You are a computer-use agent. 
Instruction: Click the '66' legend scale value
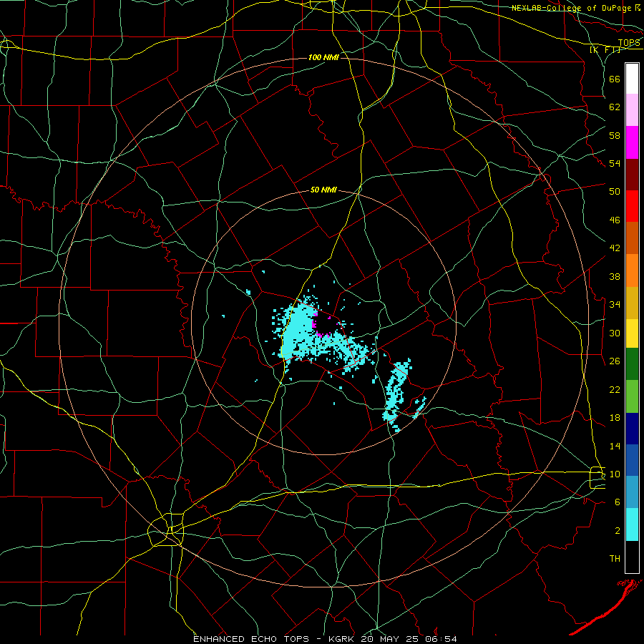tap(615, 79)
